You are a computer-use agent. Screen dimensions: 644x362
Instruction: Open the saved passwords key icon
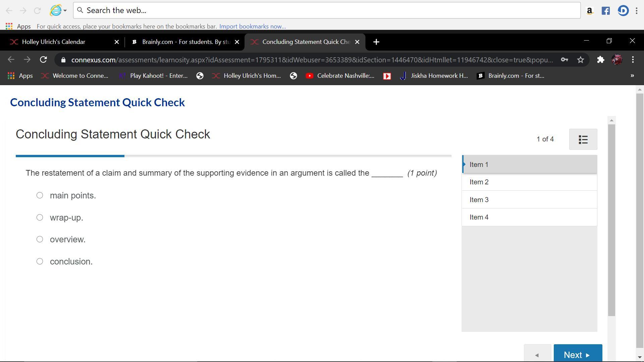[x=564, y=60]
